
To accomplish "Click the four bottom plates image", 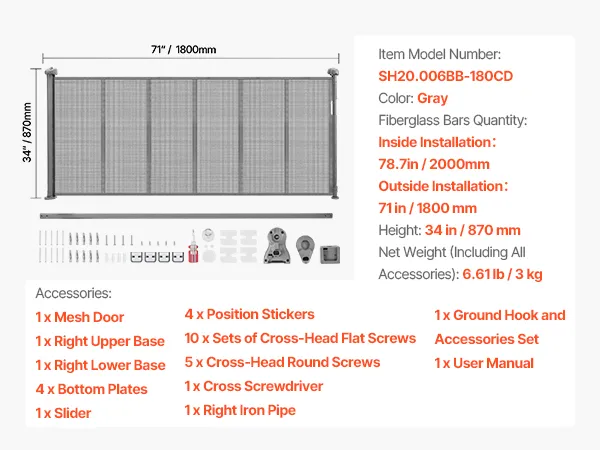I will point(157,257).
